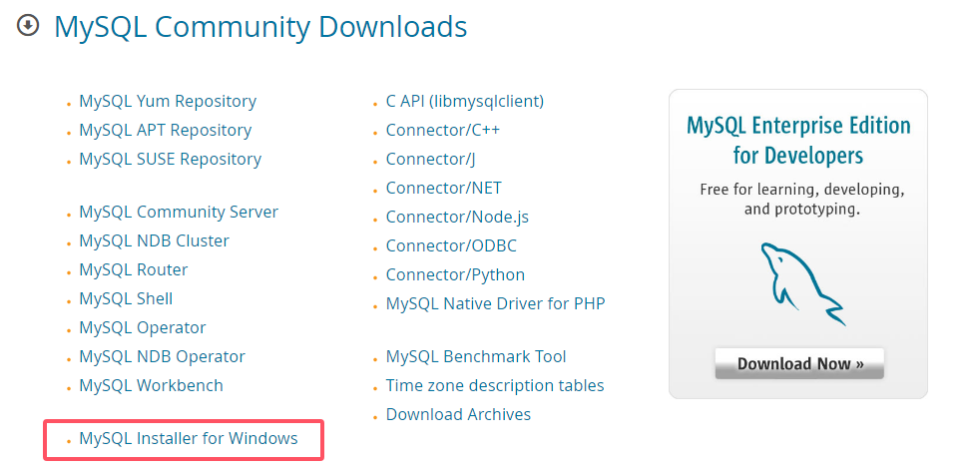Screen dimensions: 980x470
Task: Open Connector/Node.js link
Action: pyautogui.click(x=457, y=217)
